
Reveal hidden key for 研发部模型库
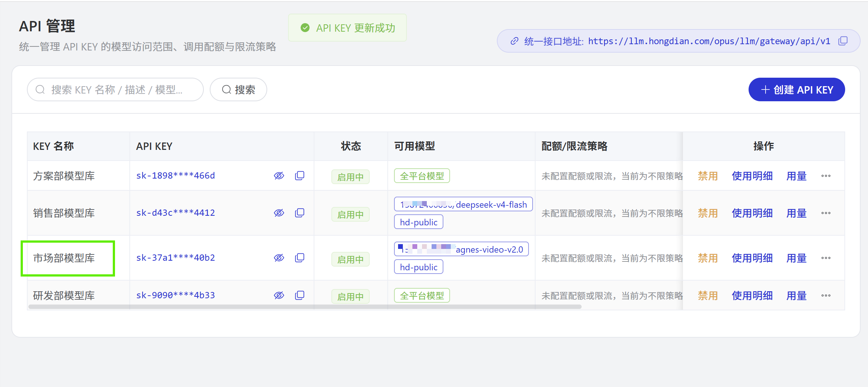pyautogui.click(x=279, y=295)
